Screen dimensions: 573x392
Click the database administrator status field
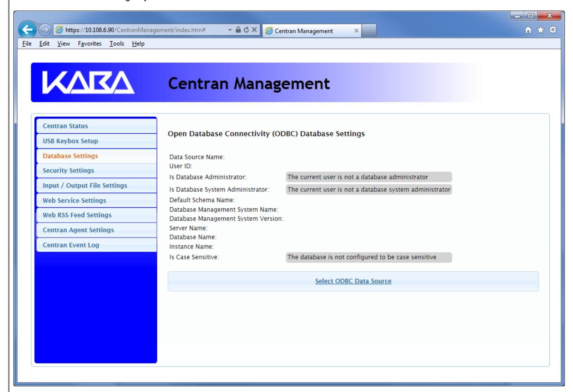[369, 177]
